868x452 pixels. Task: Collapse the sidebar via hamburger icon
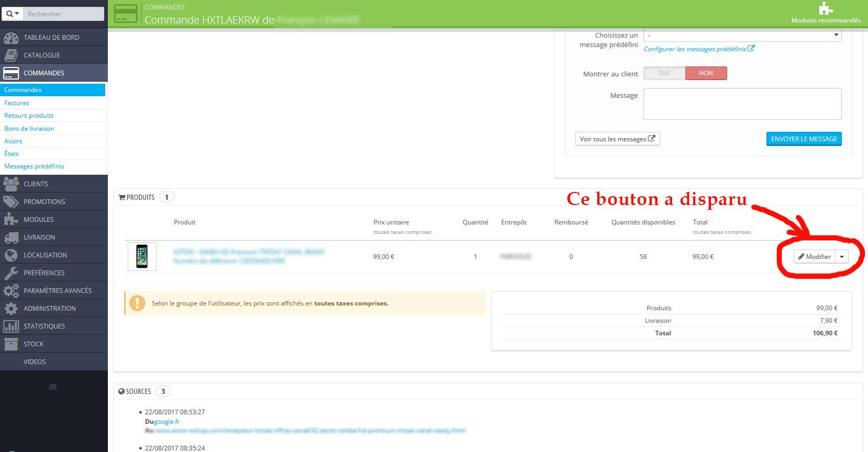pyautogui.click(x=53, y=387)
